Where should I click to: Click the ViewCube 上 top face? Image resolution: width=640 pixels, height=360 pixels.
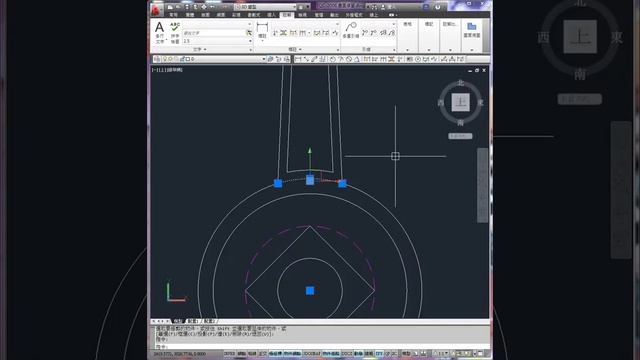tap(461, 102)
